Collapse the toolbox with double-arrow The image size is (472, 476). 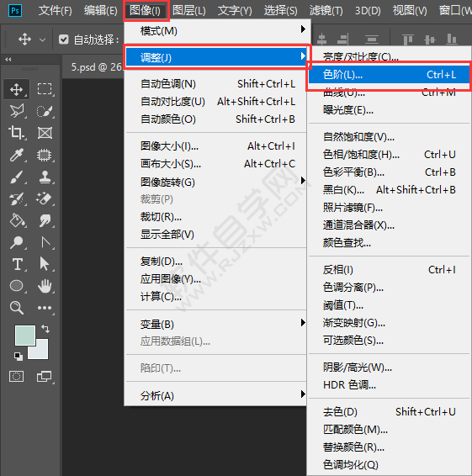tap(8, 60)
